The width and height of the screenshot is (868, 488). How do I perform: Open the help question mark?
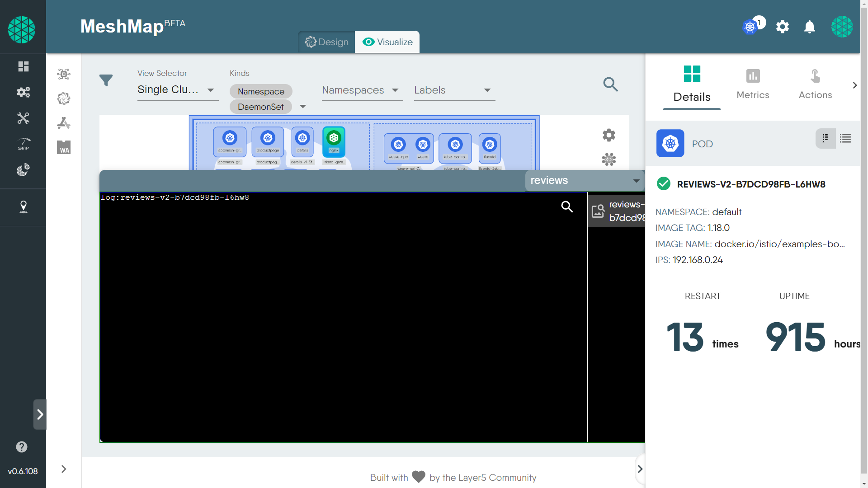[22, 447]
